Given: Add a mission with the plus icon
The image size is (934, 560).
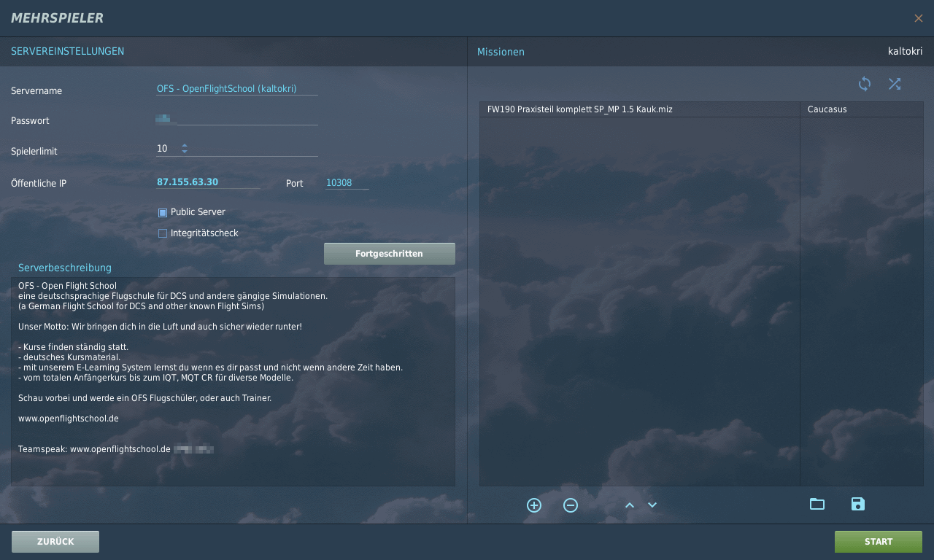Looking at the screenshot, I should click(x=534, y=505).
